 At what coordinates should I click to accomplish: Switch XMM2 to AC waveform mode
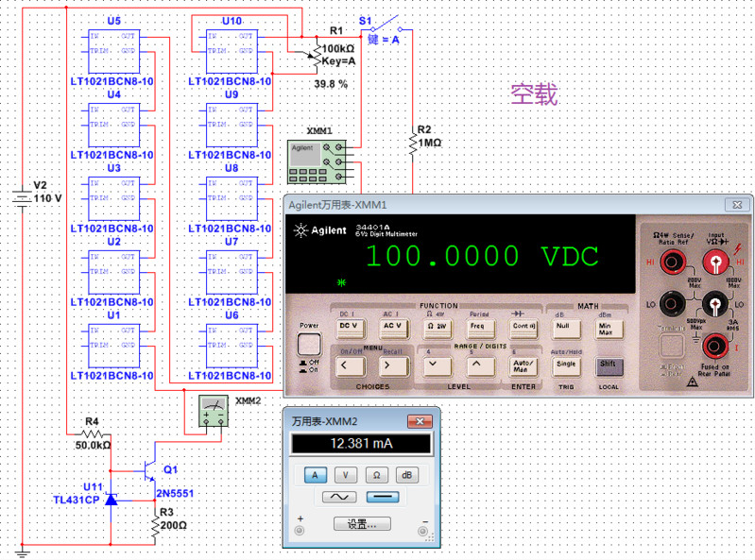tap(338, 498)
